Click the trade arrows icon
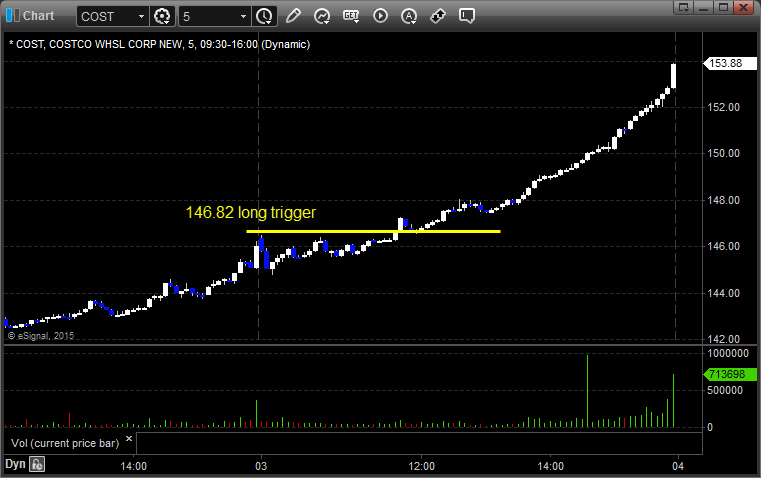This screenshot has height=478, width=761. [438, 16]
